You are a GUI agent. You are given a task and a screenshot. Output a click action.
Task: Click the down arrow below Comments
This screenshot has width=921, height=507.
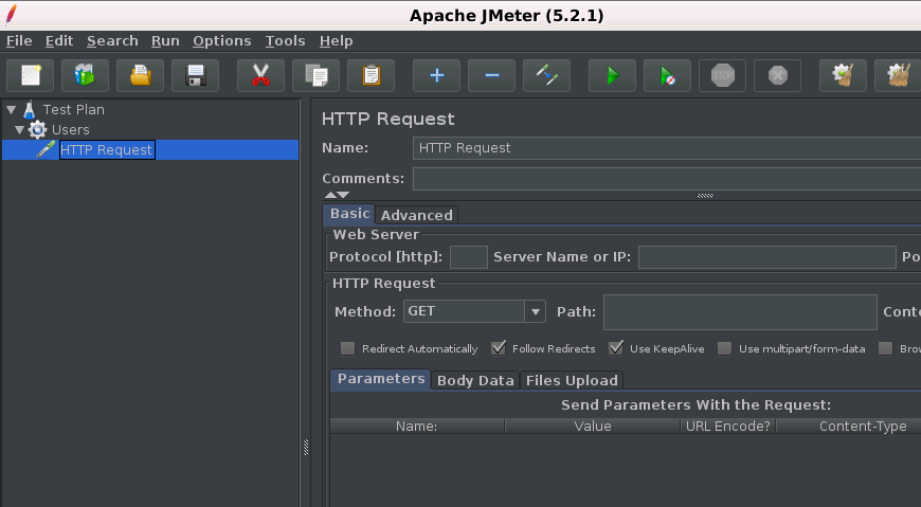343,194
